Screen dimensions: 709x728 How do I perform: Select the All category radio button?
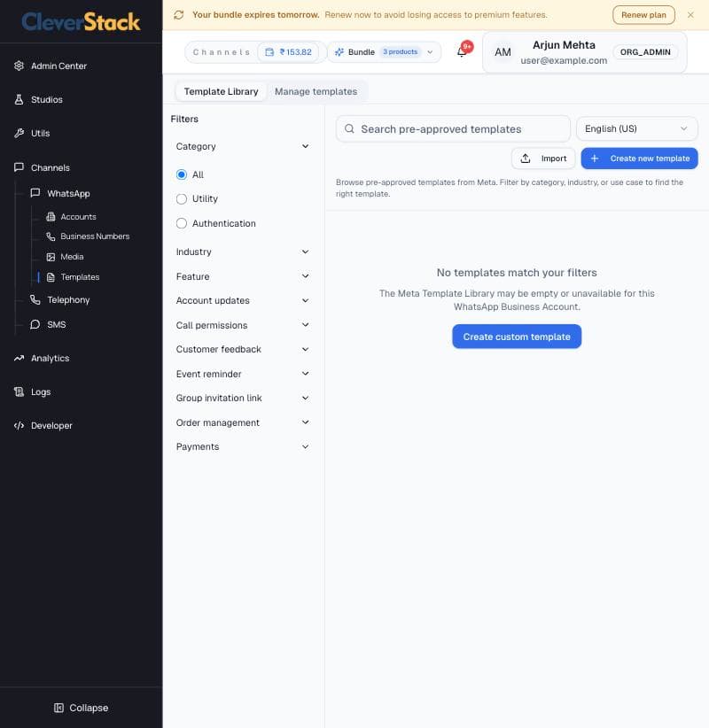(182, 174)
